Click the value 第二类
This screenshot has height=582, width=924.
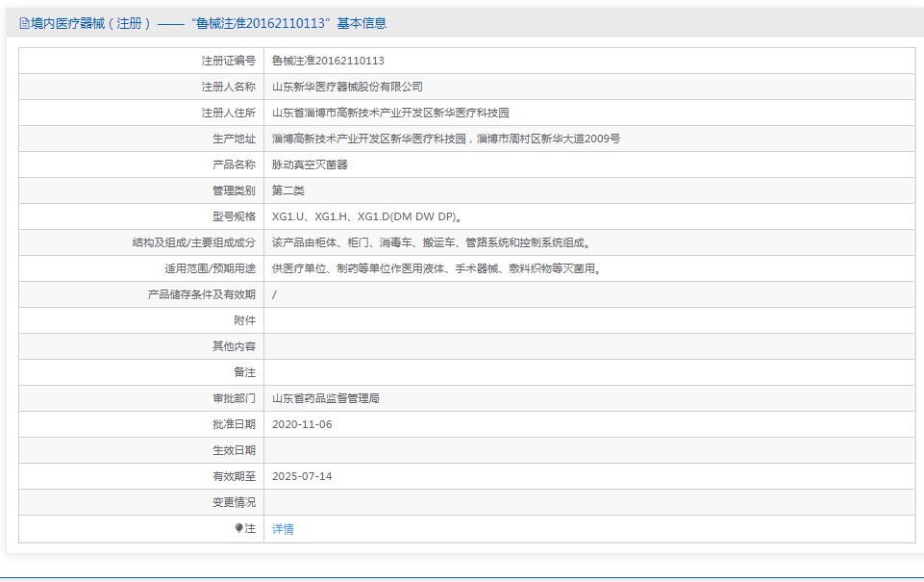click(x=288, y=190)
